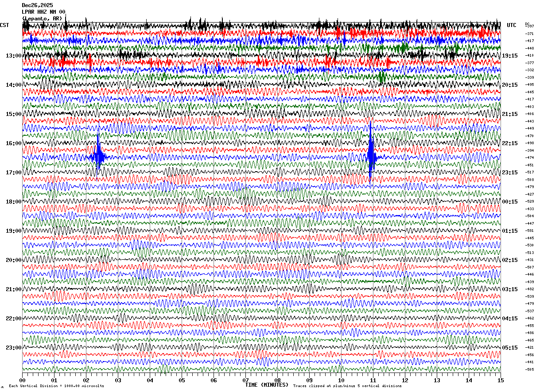The width and height of the screenshot is (536, 392).
Task: Select the DC offset value -495
Action: tap(529, 85)
